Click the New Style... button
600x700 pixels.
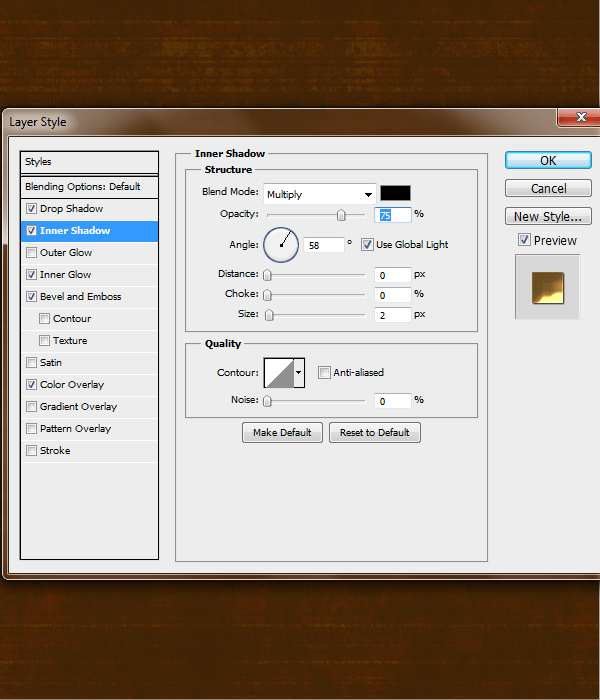pyautogui.click(x=548, y=217)
